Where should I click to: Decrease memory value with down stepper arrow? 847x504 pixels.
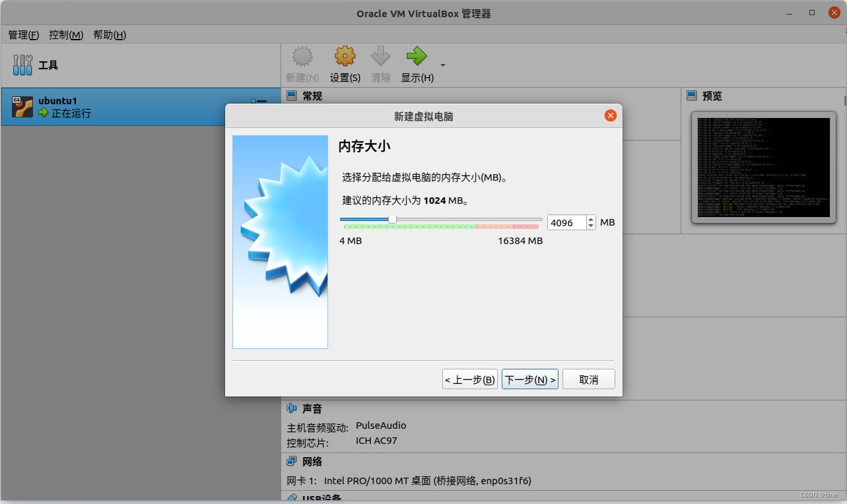pyautogui.click(x=591, y=226)
